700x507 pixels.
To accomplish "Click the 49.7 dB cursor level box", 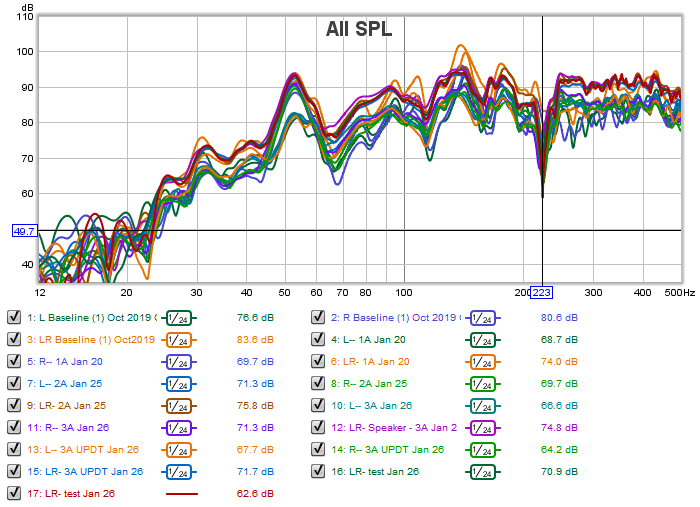I will click(24, 231).
